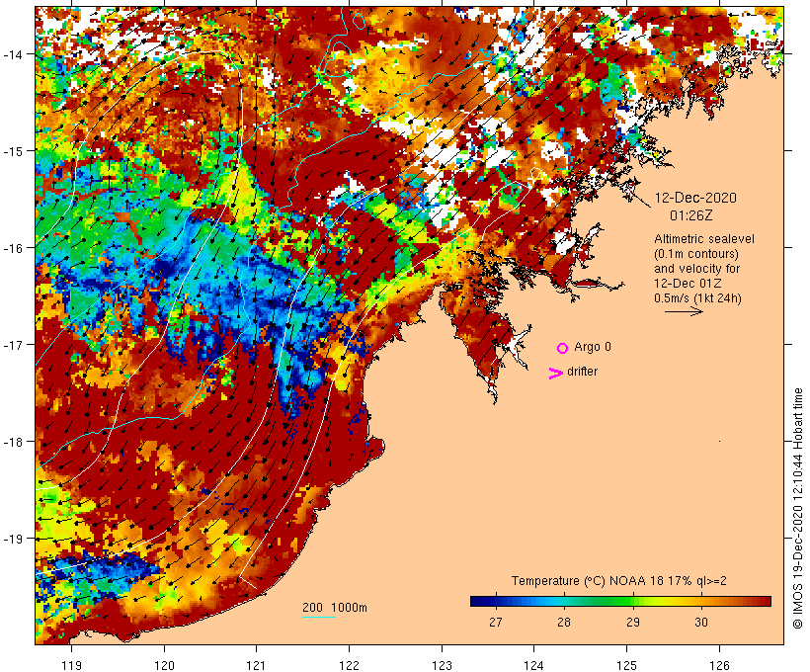The image size is (810, 672).
Task: Click longitude axis label 122
Action: (x=350, y=665)
